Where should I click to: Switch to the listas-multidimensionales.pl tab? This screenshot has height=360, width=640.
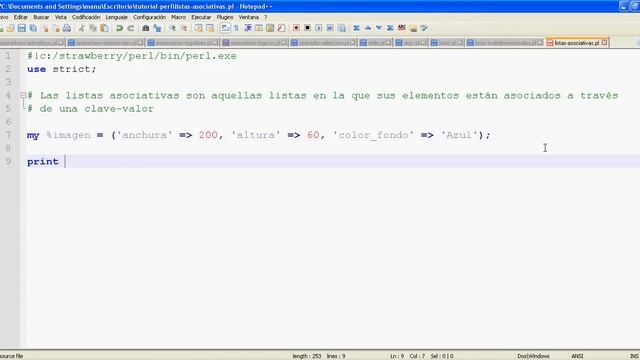coord(505,43)
